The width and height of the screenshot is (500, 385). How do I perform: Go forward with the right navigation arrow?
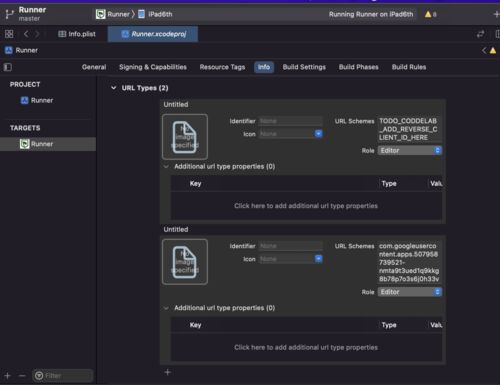(x=37, y=34)
